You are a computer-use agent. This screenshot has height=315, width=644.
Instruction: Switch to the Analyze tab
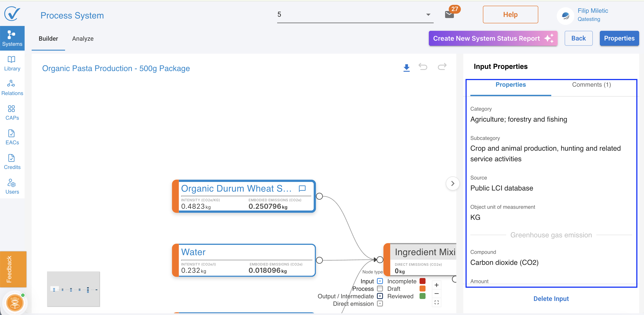[83, 38]
